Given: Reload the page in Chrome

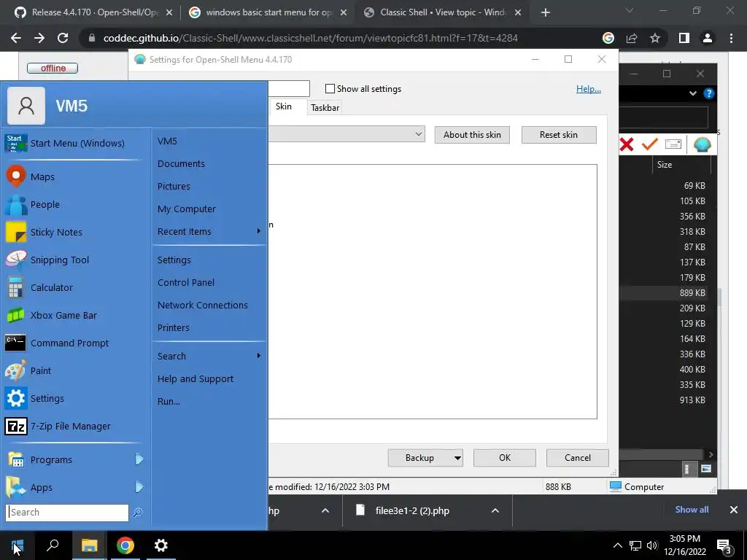Looking at the screenshot, I should [x=63, y=38].
